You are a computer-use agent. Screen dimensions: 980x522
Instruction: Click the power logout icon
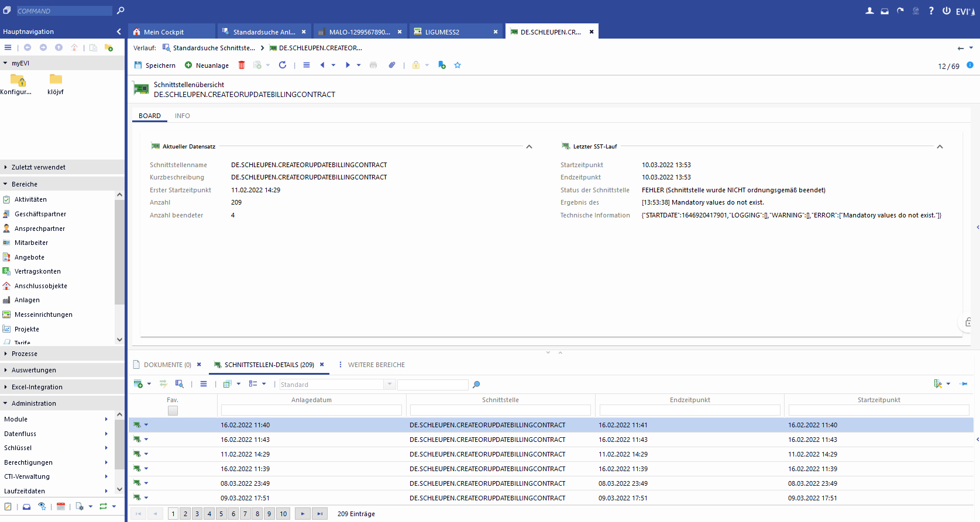pos(946,11)
